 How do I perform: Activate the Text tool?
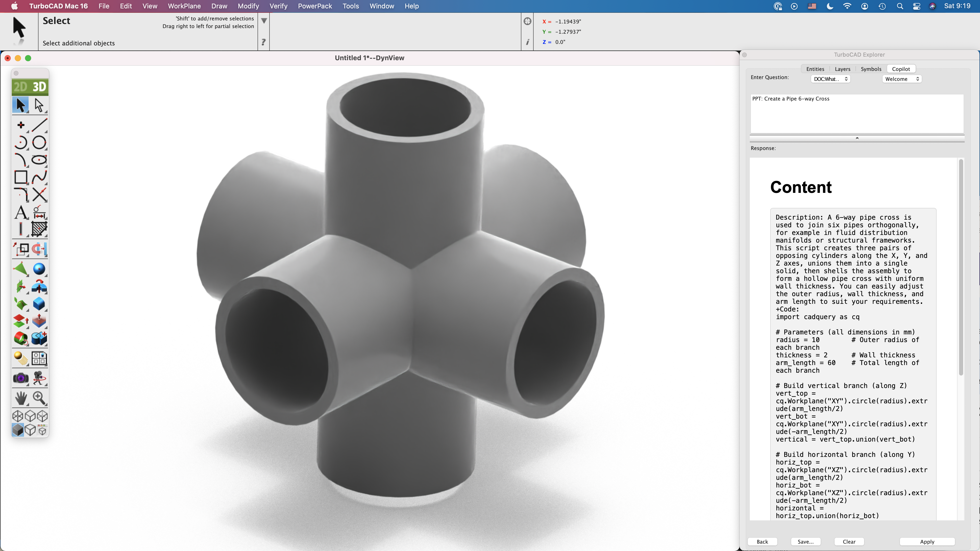pos(21,212)
